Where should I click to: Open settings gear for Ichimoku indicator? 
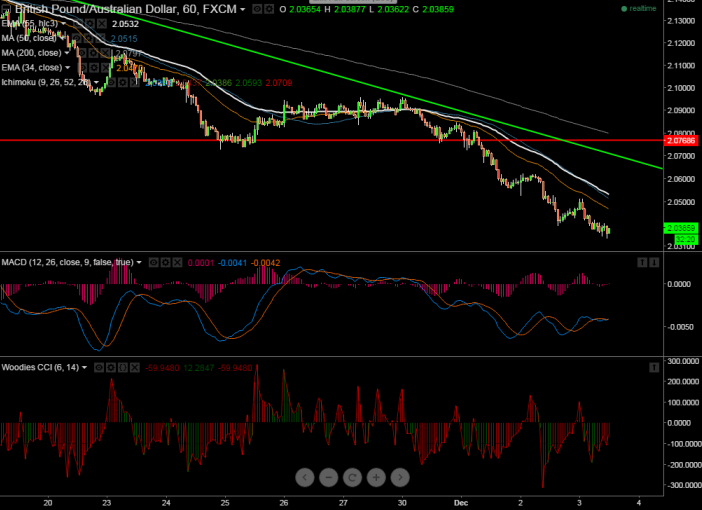(x=123, y=82)
